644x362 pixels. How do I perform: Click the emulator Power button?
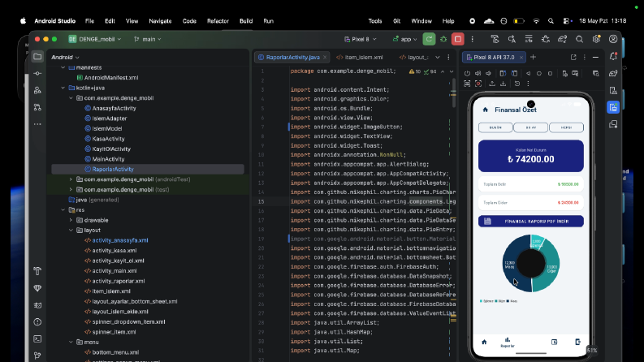point(467,74)
